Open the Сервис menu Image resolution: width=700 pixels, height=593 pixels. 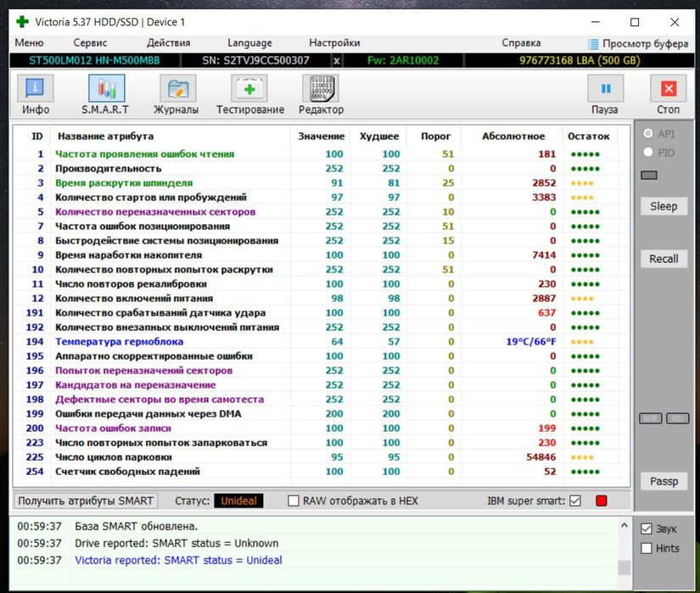90,42
